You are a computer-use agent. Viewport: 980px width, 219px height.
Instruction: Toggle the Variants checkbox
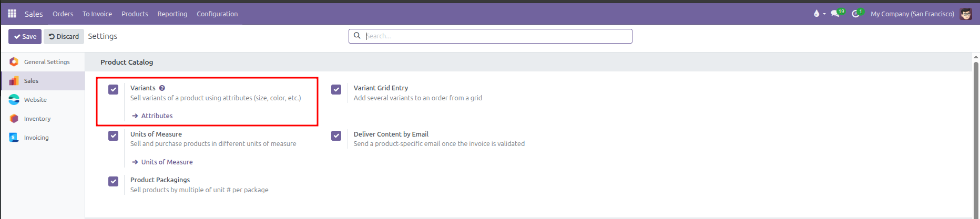click(114, 89)
